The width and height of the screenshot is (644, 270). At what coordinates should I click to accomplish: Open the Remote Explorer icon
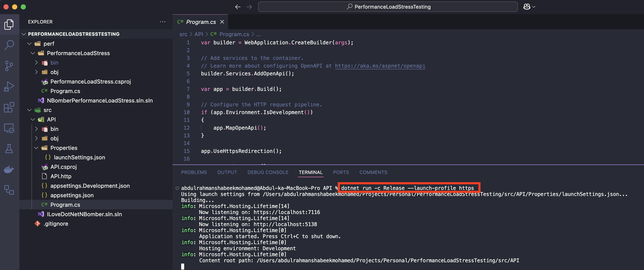9,128
